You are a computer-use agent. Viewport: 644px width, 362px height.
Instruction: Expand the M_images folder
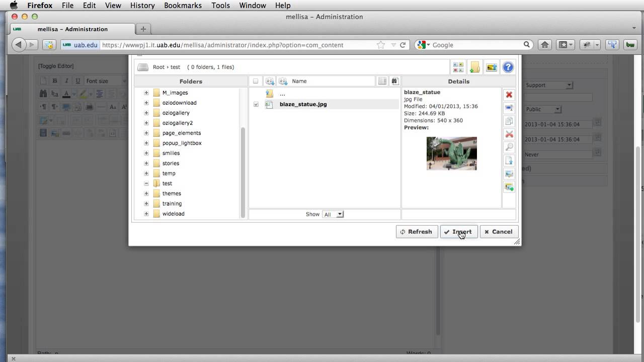tap(146, 93)
